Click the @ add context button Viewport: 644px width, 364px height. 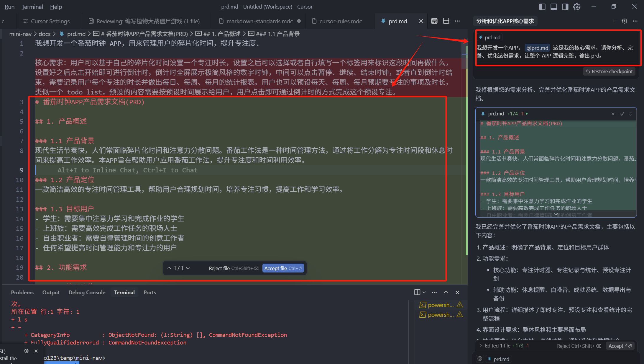[x=480, y=359]
